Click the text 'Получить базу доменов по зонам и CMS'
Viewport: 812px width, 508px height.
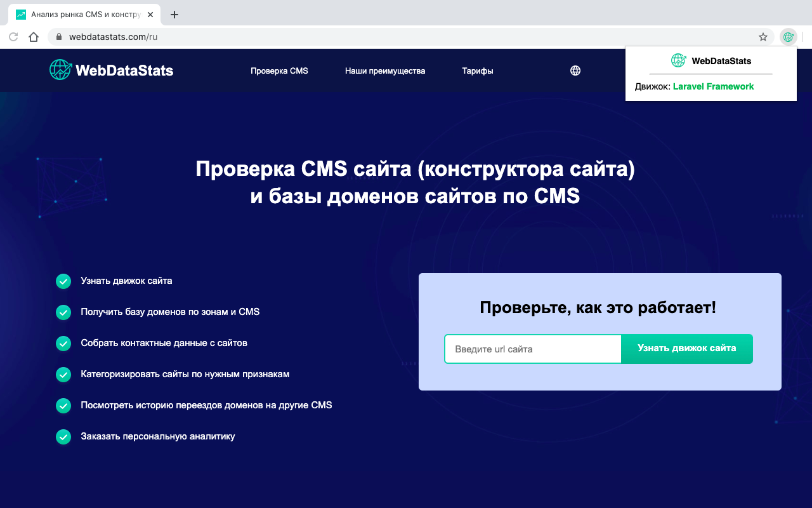click(170, 312)
